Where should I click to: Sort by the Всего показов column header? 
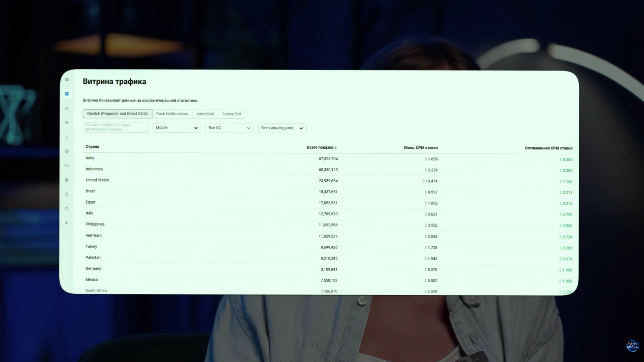point(320,147)
